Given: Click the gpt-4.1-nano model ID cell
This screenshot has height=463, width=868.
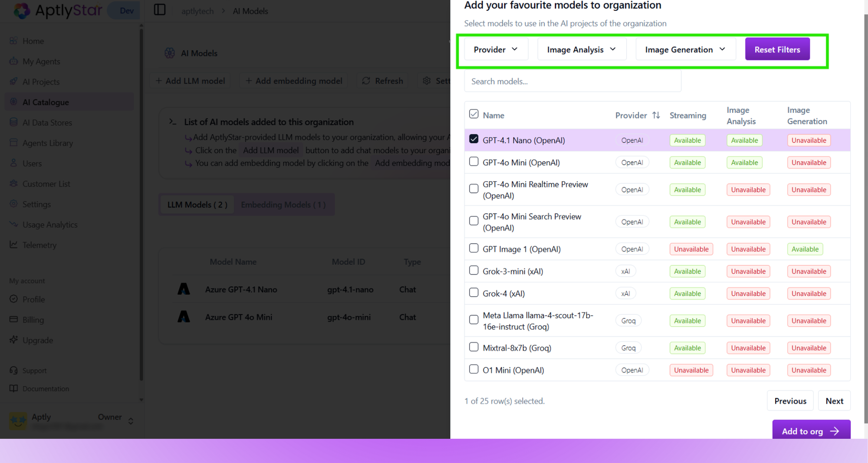Looking at the screenshot, I should click(350, 290).
